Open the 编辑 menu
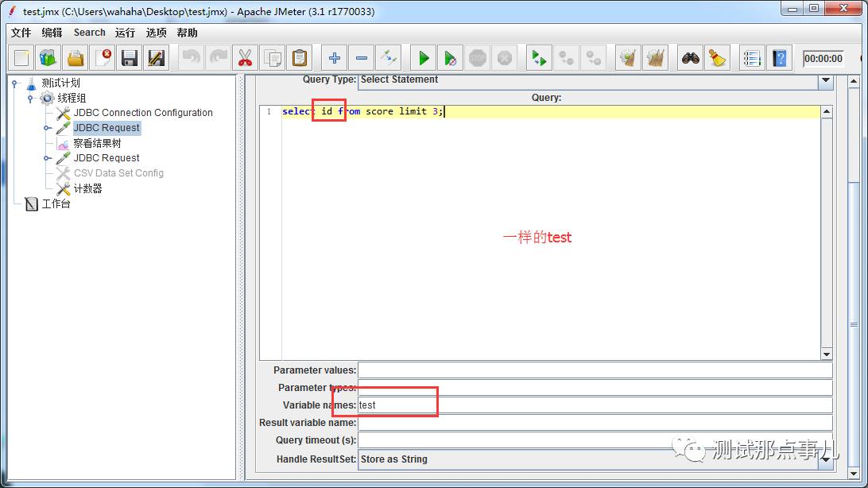 coord(52,33)
